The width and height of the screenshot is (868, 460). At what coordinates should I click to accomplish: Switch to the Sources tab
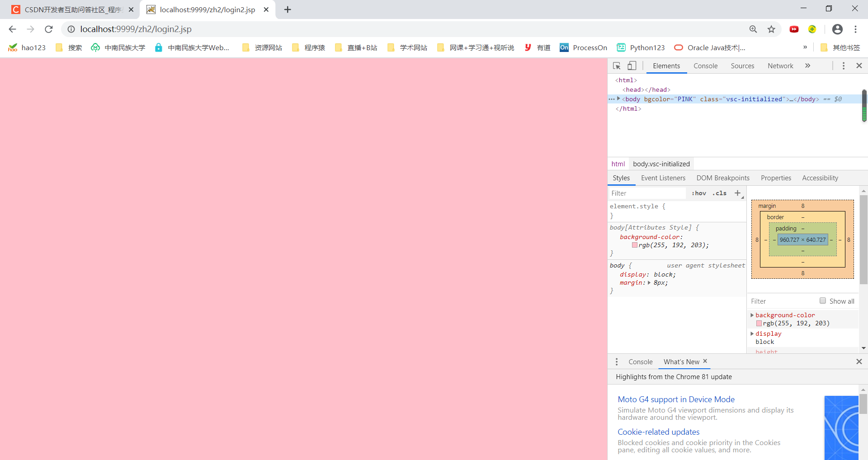[743, 66]
